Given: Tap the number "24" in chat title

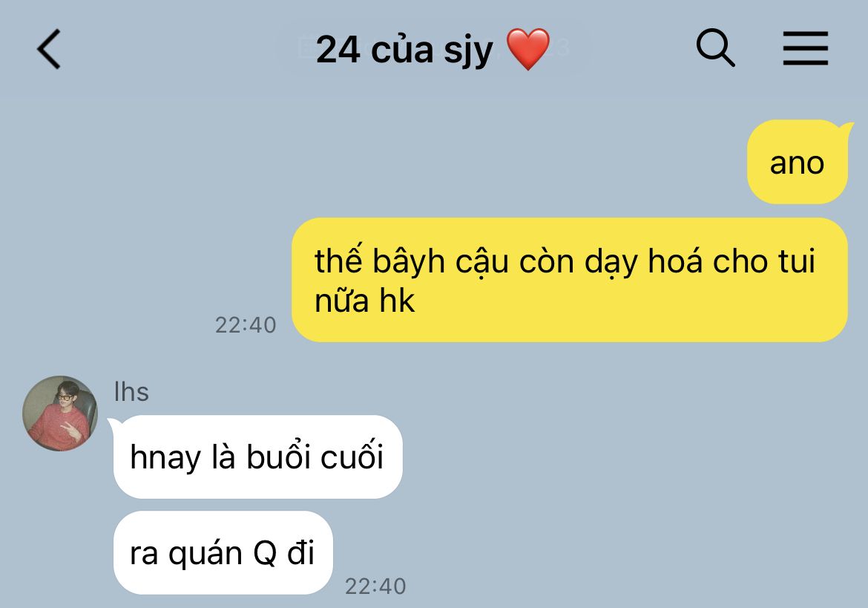Looking at the screenshot, I should [338, 50].
